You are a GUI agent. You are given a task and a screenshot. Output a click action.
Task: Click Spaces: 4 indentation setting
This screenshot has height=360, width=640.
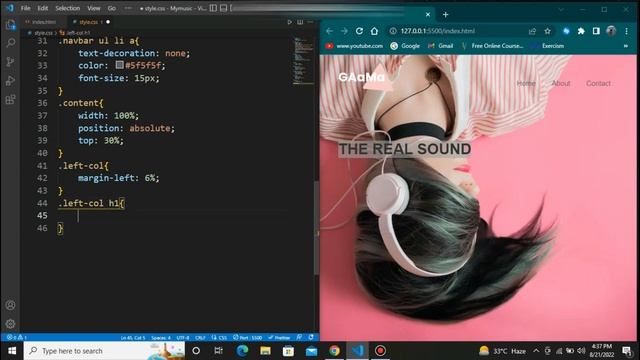(161, 338)
